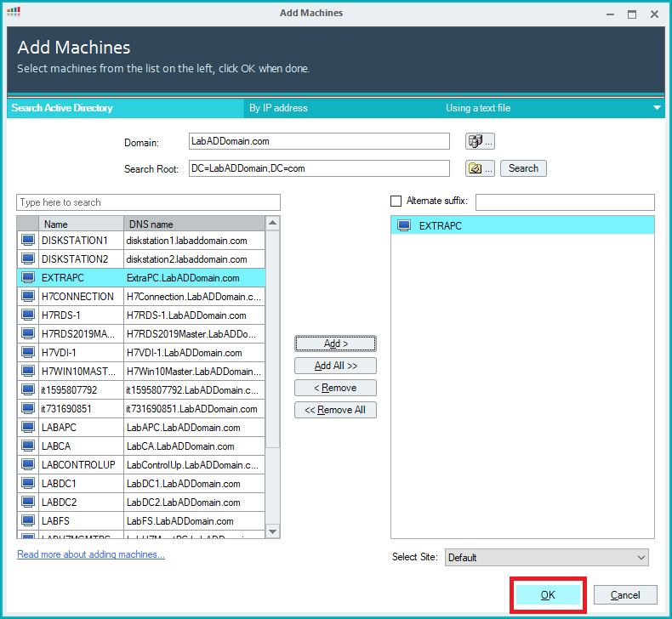
Task: Click the << Remove All button
Action: click(x=335, y=410)
